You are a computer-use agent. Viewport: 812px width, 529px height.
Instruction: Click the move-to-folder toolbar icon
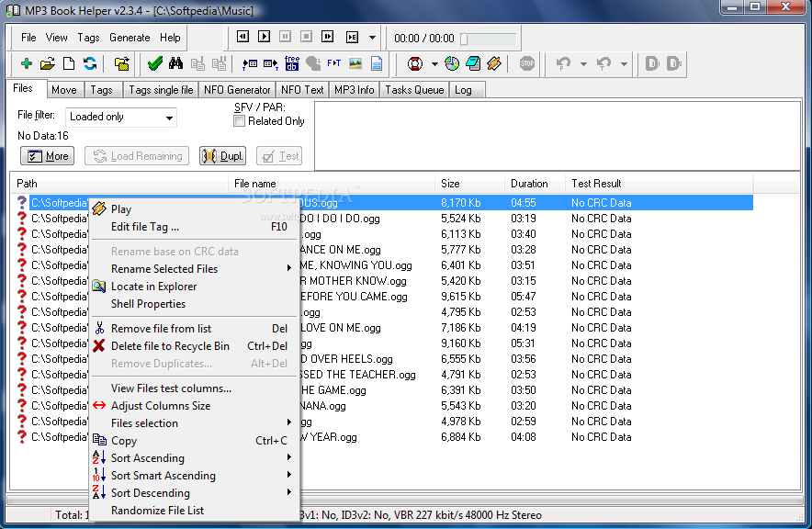click(121, 63)
